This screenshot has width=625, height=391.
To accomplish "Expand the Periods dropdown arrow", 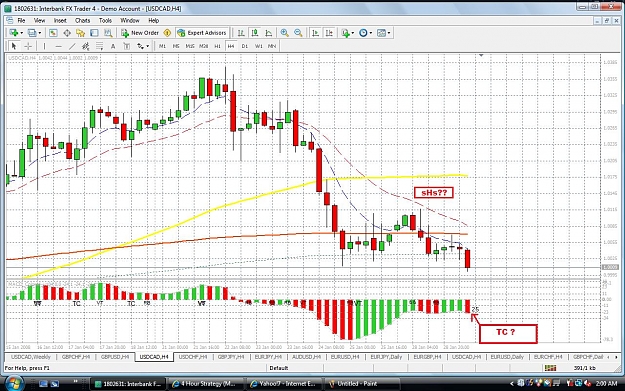I will click(371, 33).
